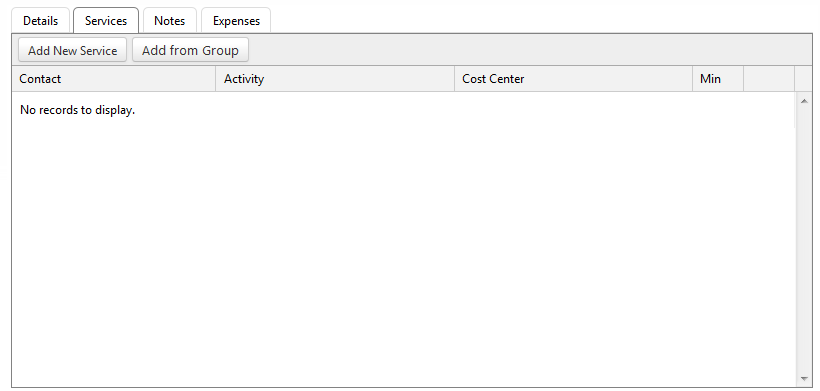820x391 pixels.
Task: Click the scrollbar down arrow
Action: click(x=804, y=379)
